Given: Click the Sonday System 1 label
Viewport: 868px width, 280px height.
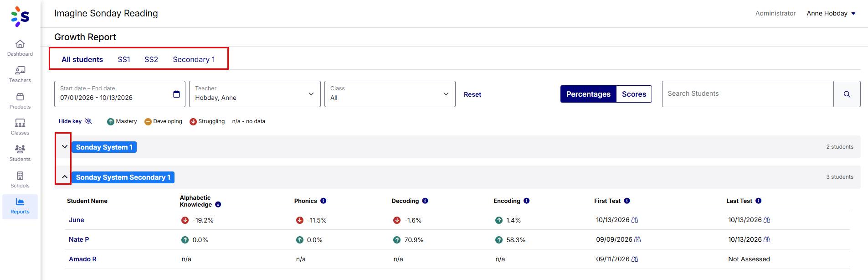Looking at the screenshot, I should click(x=104, y=147).
